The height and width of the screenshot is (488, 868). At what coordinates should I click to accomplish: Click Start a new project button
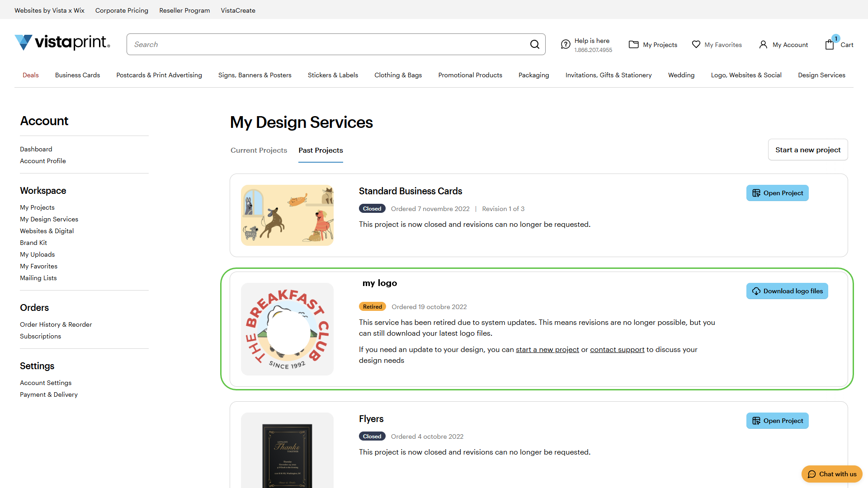808,150
